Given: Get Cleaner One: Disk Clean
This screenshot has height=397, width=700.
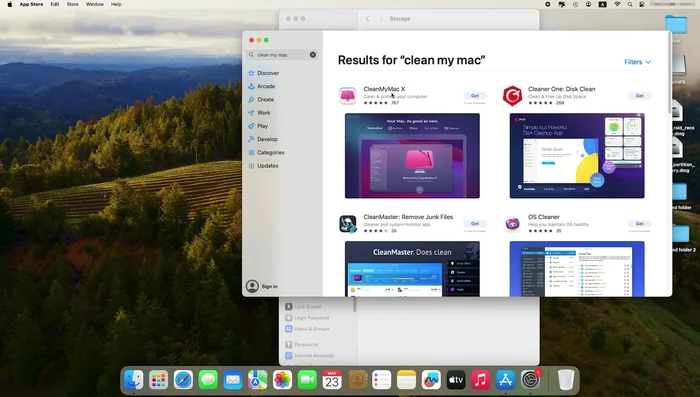Looking at the screenshot, I should coord(639,96).
